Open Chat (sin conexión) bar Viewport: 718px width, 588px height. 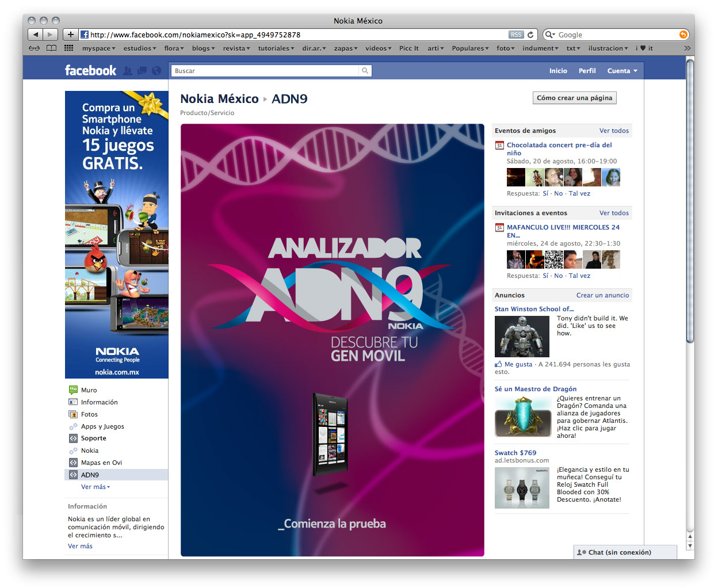pyautogui.click(x=625, y=552)
